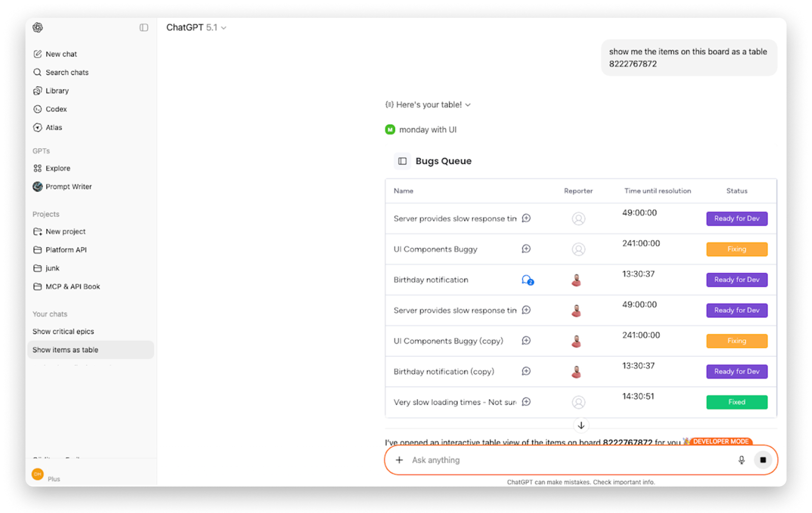Click the panel icon beside Bugs Queue
The height and width of the screenshot is (513, 812).
click(x=402, y=161)
